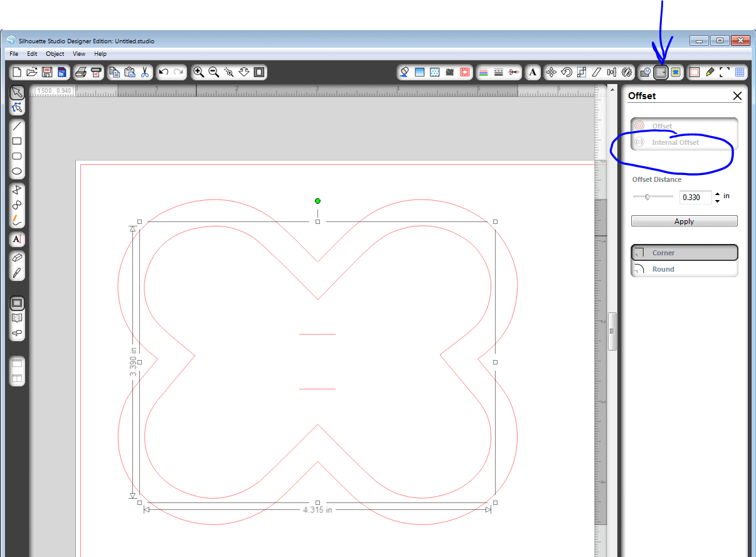
Task: Decrease Offset Distance with down arrow
Action: click(x=717, y=201)
